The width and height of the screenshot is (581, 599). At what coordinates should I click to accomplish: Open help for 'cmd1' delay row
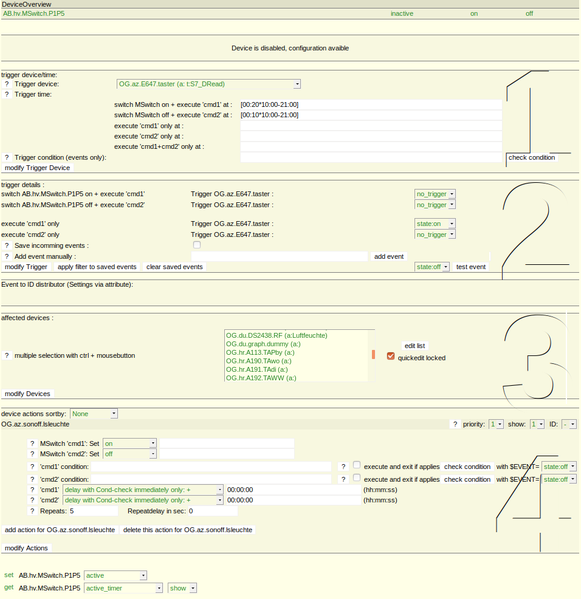point(32,490)
